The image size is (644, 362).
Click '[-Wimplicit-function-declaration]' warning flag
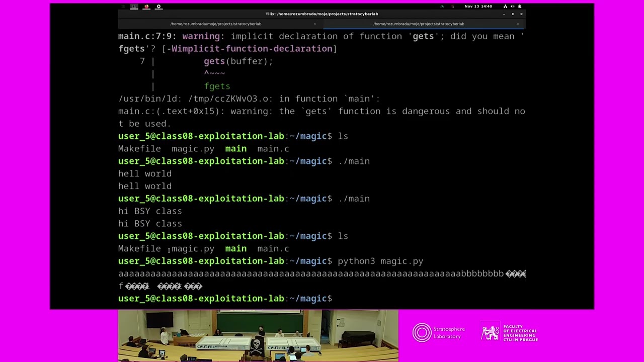[249, 49]
